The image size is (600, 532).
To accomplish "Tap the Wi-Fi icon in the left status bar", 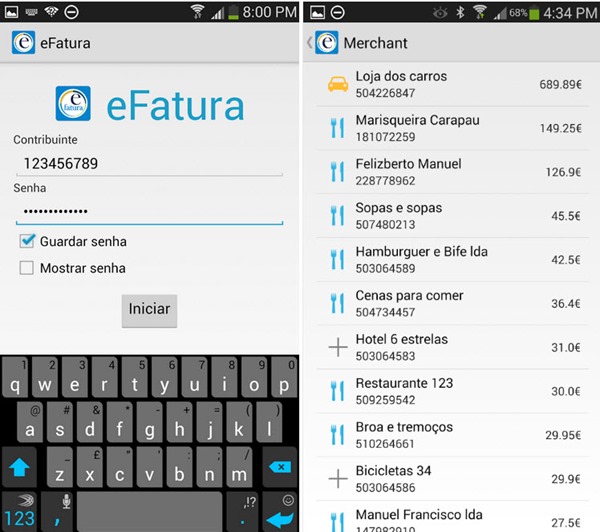I will click(x=197, y=11).
